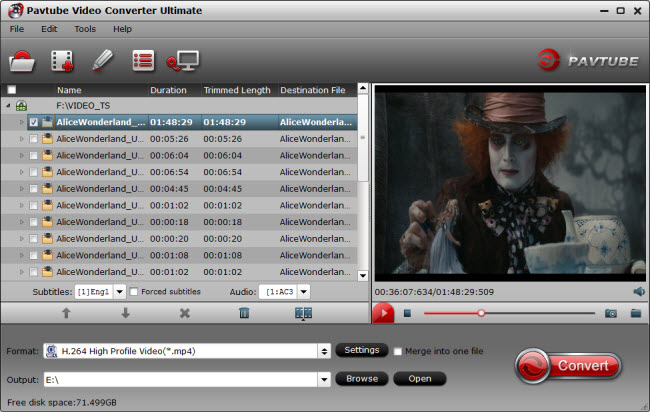
Task: Open the Output path dropdown
Action: [x=324, y=379]
